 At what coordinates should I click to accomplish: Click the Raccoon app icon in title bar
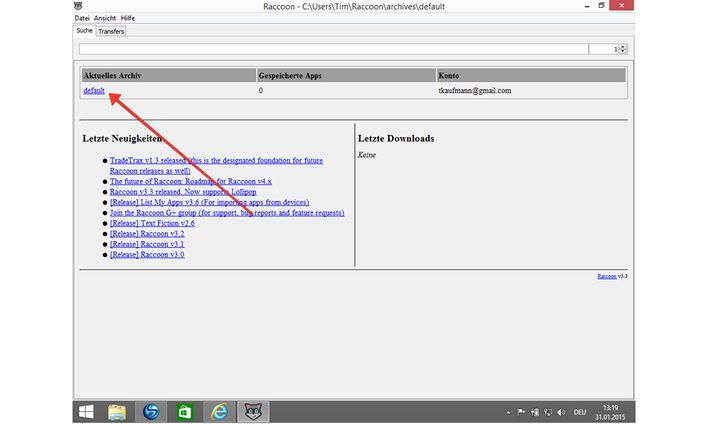[78, 6]
